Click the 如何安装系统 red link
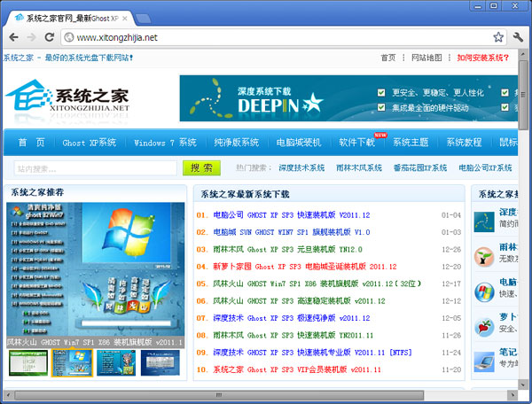Viewport: 532px width, 404px height. tap(483, 58)
